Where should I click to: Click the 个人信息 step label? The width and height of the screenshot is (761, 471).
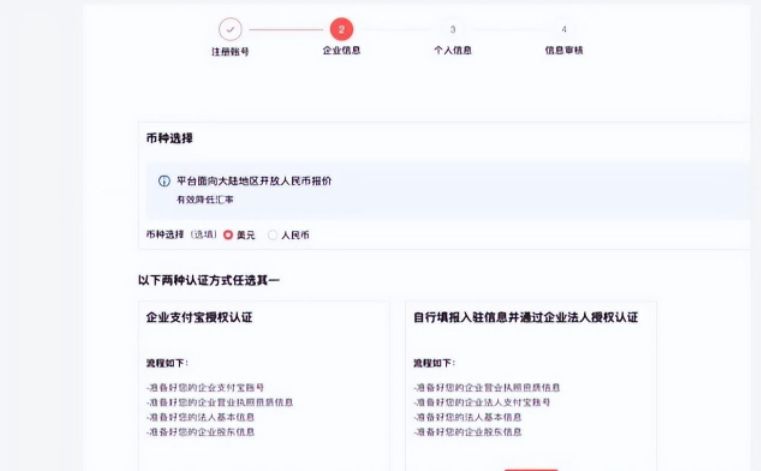tap(452, 50)
